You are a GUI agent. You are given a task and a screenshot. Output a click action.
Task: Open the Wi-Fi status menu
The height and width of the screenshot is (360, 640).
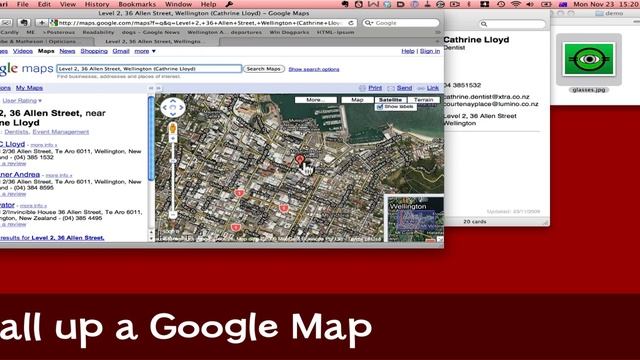coord(516,4)
